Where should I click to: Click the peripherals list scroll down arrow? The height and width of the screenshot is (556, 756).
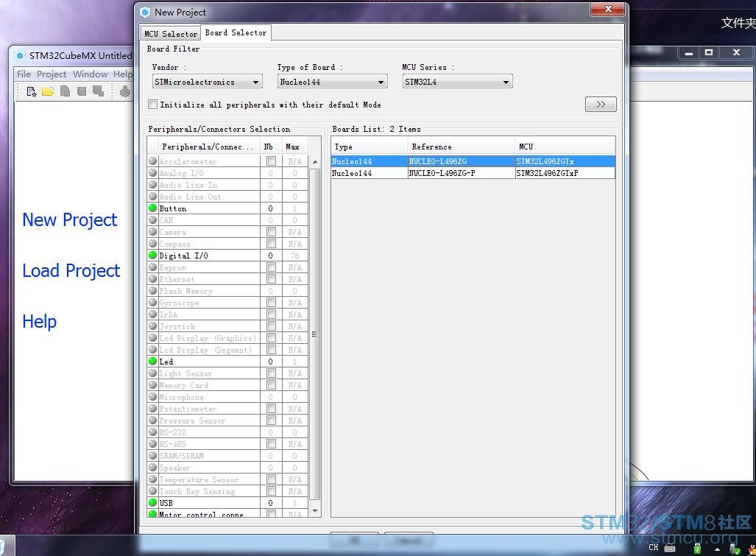click(x=315, y=510)
